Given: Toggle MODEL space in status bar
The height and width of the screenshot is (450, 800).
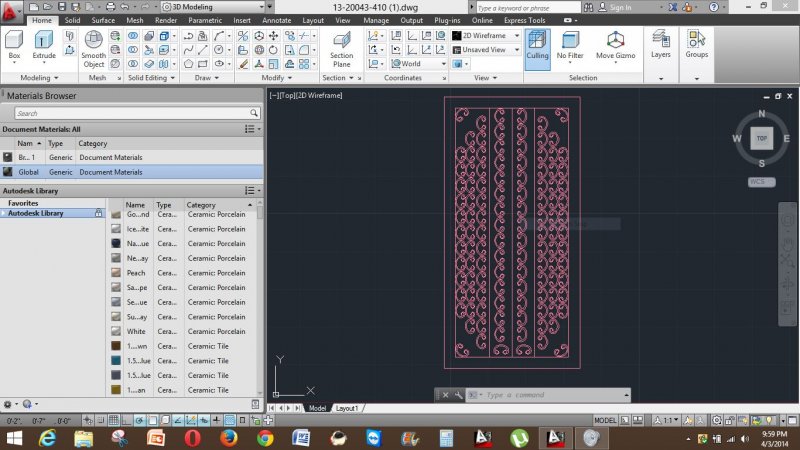Looking at the screenshot, I should coord(605,421).
